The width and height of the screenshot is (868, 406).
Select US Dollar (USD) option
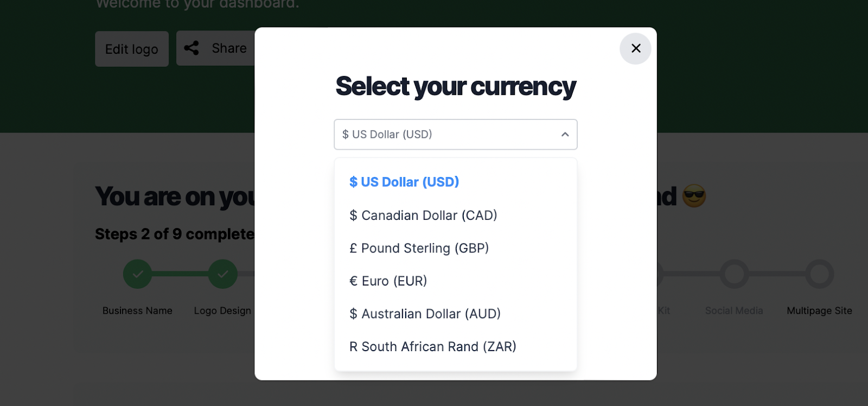click(404, 182)
